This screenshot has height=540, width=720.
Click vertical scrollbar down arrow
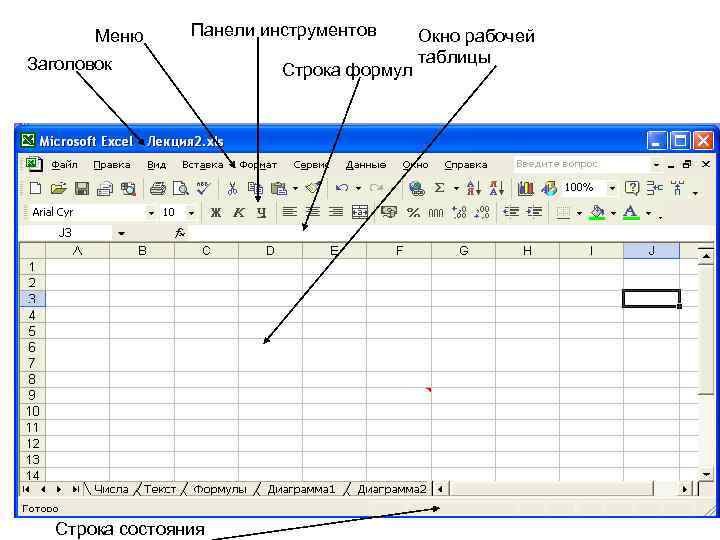coord(705,474)
